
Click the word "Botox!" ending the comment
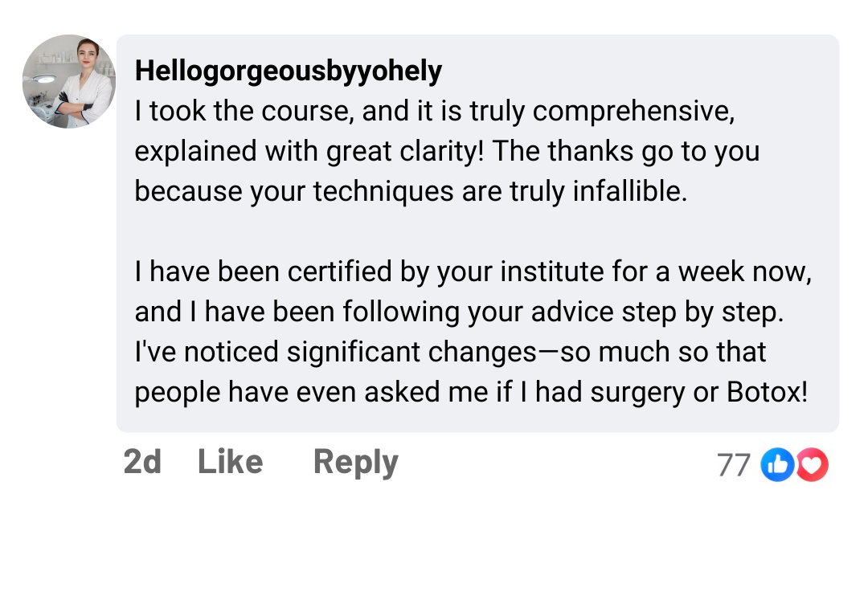click(767, 392)
